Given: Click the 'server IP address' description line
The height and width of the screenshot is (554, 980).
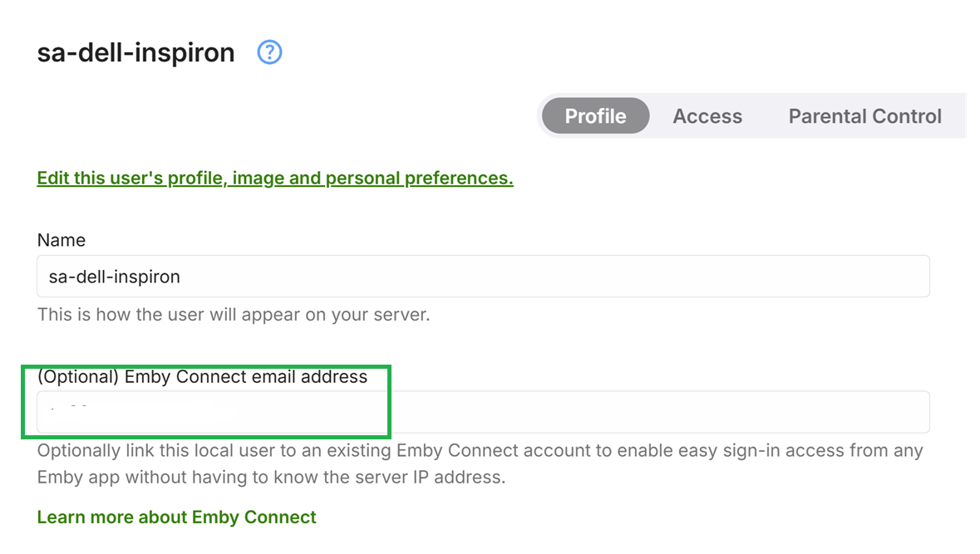Looking at the screenshot, I should pos(271,478).
